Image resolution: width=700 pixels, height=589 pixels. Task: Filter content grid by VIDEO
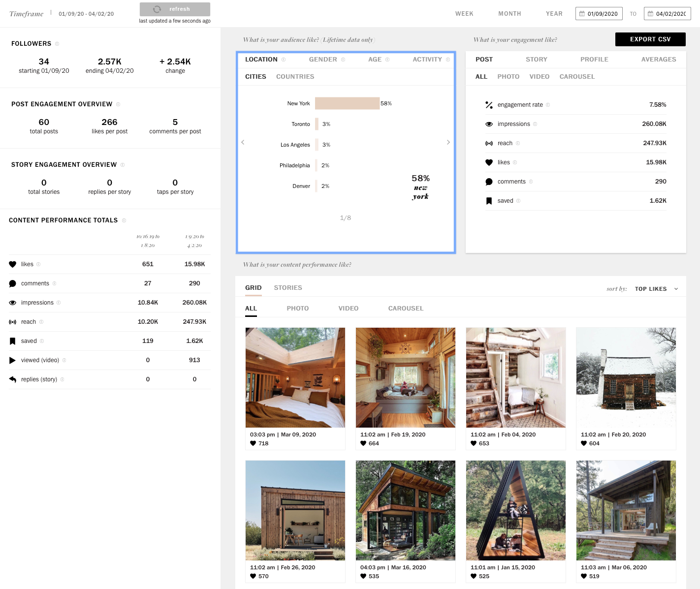tap(349, 309)
